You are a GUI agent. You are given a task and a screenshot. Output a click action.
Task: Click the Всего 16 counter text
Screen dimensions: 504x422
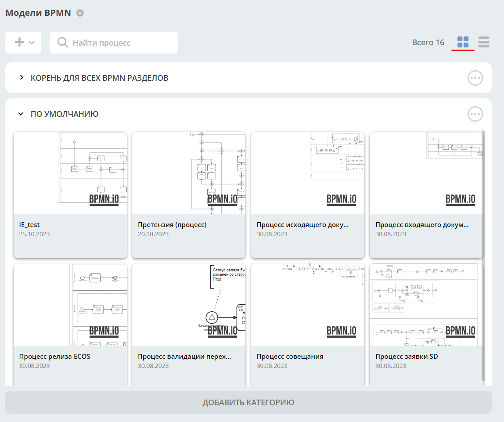428,43
